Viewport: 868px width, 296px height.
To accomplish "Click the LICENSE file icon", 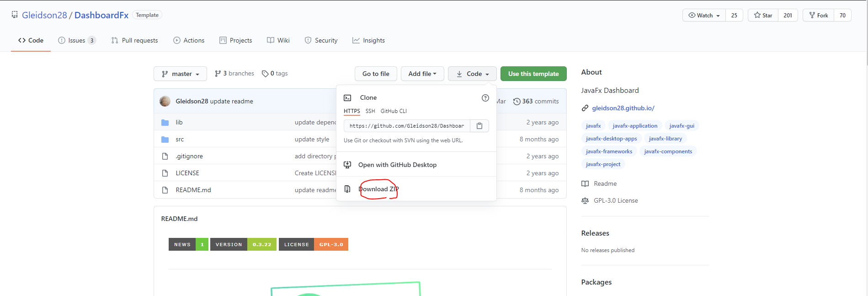I will click(165, 173).
